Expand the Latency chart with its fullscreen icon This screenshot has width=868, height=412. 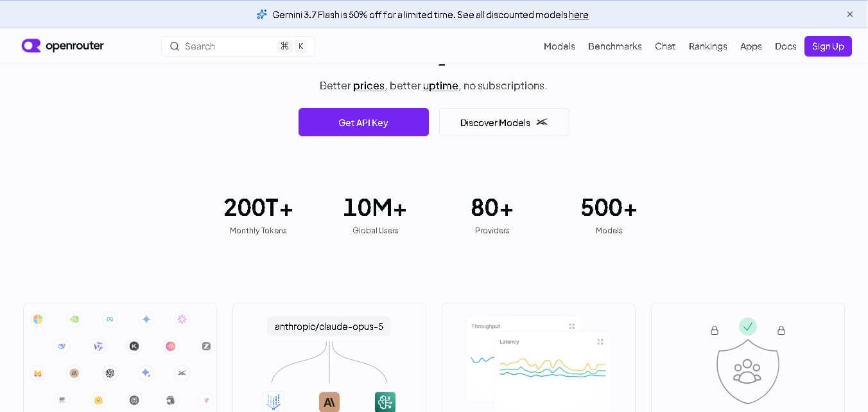(600, 342)
